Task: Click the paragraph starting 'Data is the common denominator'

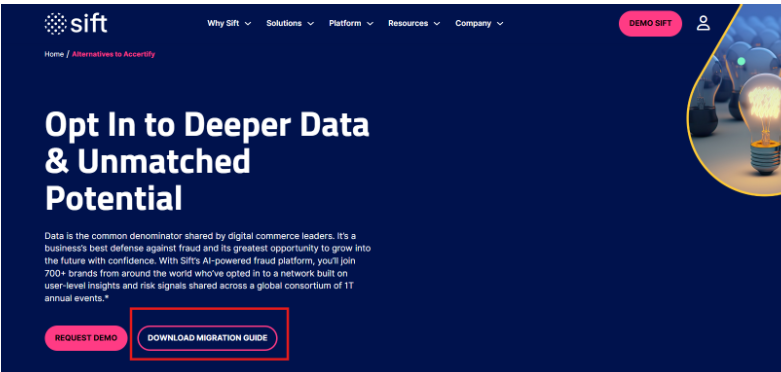Action: [x=207, y=266]
